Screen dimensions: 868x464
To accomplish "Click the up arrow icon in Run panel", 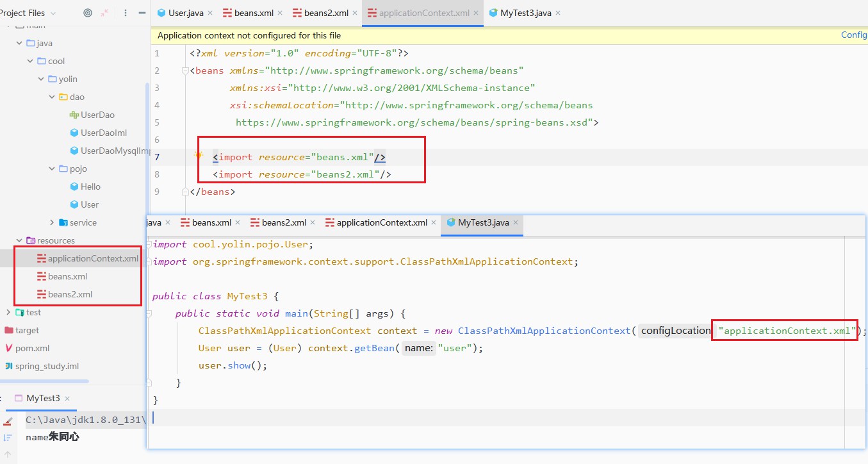I will (8, 455).
